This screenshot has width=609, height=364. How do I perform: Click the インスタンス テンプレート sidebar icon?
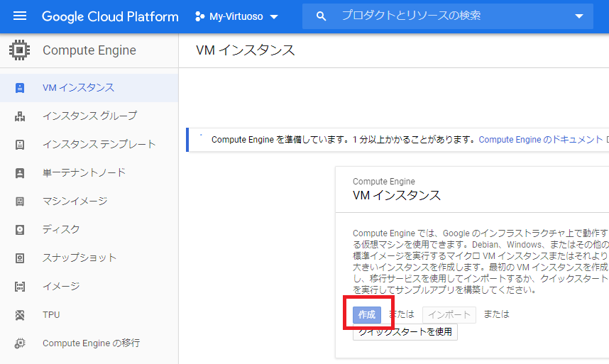pos(19,144)
